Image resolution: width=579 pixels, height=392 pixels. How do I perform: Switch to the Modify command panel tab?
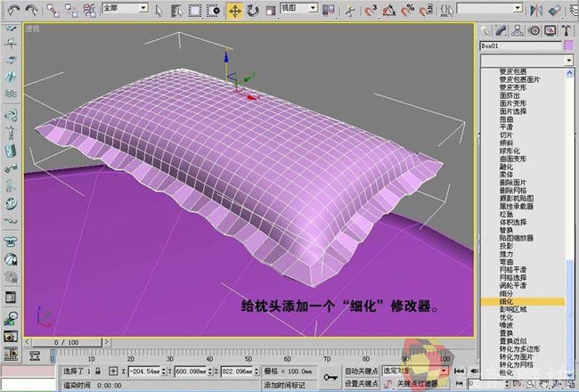tap(502, 30)
